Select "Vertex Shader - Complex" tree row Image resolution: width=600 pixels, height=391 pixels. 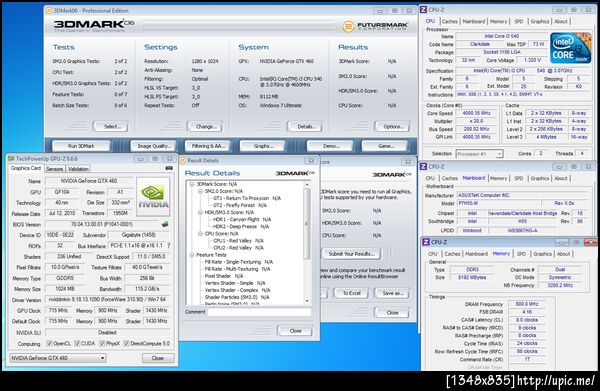236,290
